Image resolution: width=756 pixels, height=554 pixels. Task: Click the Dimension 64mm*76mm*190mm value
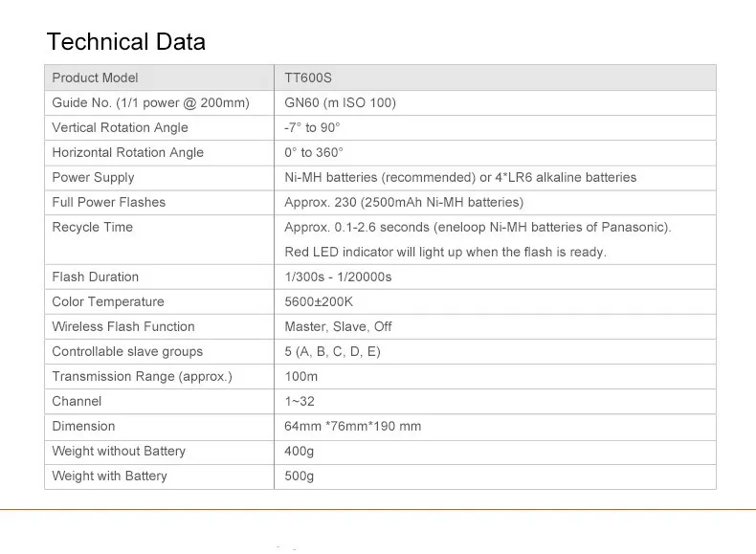pos(352,426)
